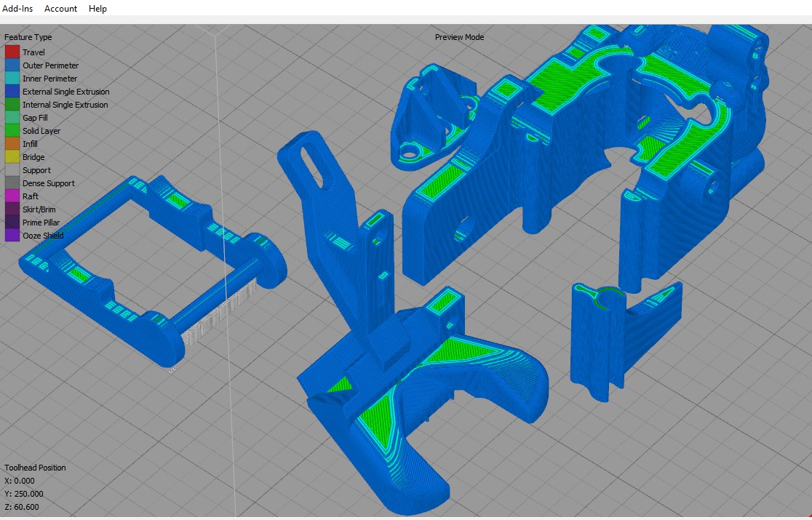Click the 'Skirt/Brim' legend label
The width and height of the screenshot is (812, 520).
39,209
